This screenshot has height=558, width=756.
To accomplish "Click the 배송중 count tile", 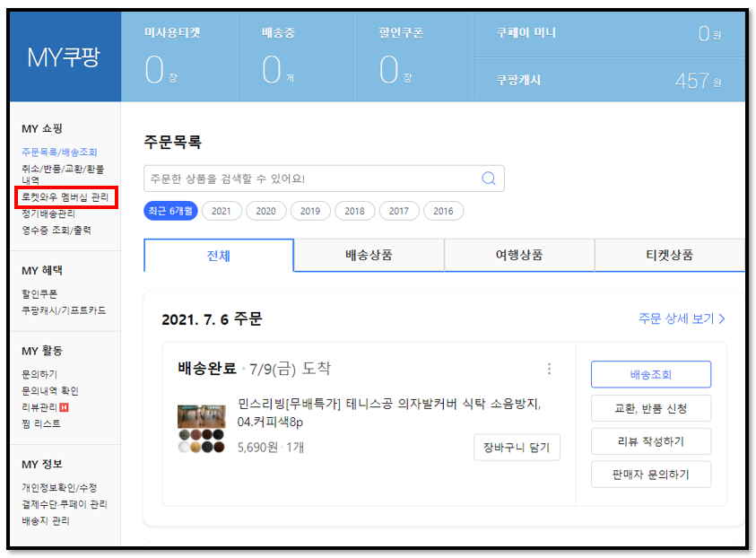I will click(x=297, y=57).
